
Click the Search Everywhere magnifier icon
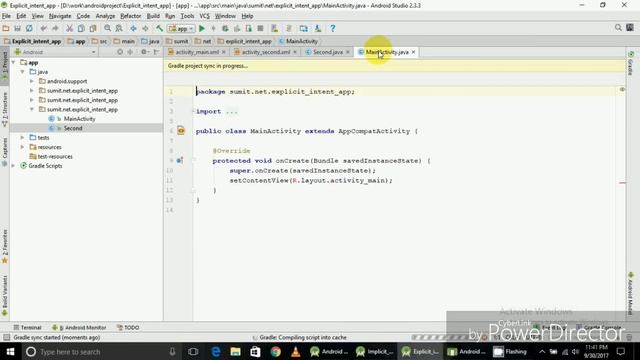pyautogui.click(x=618, y=28)
